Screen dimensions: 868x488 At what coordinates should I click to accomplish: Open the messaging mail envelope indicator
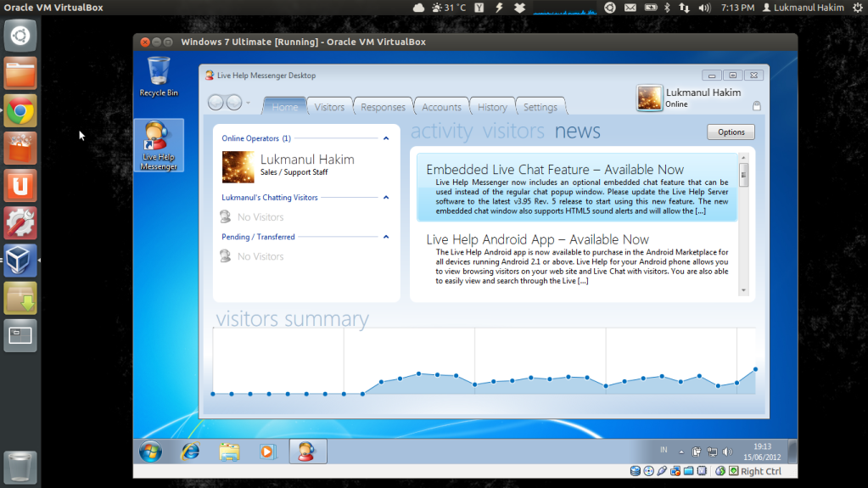[630, 8]
